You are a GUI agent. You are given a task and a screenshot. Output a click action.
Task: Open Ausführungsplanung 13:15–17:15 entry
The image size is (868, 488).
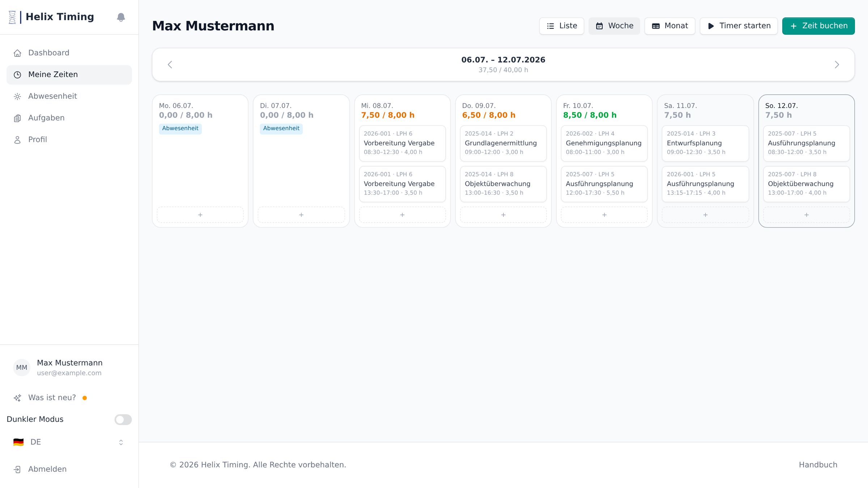click(x=705, y=184)
